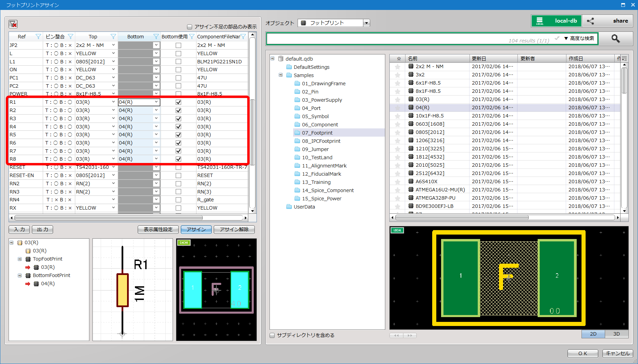Toggle include subdirectories checkbox
This screenshot has height=364, width=638.
[272, 335]
